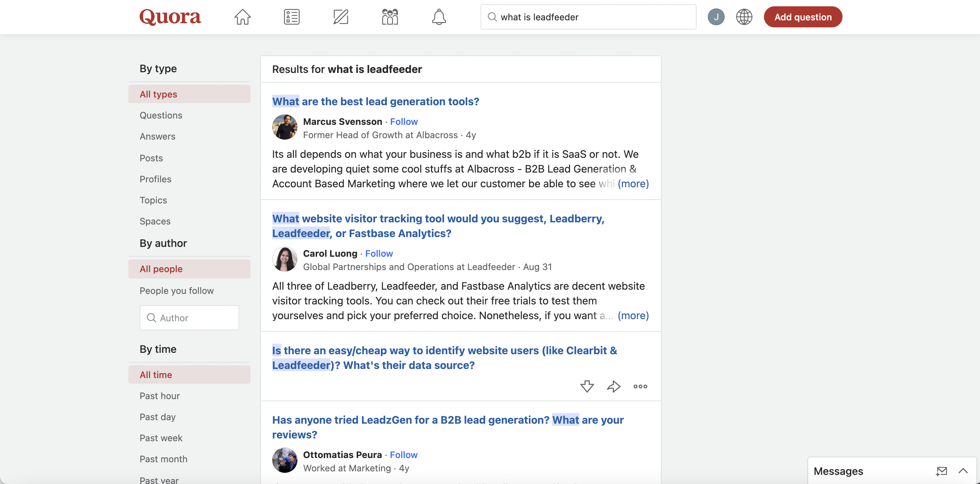This screenshot has height=484, width=980.
Task: Open the Answer pencil icon
Action: coord(341,17)
